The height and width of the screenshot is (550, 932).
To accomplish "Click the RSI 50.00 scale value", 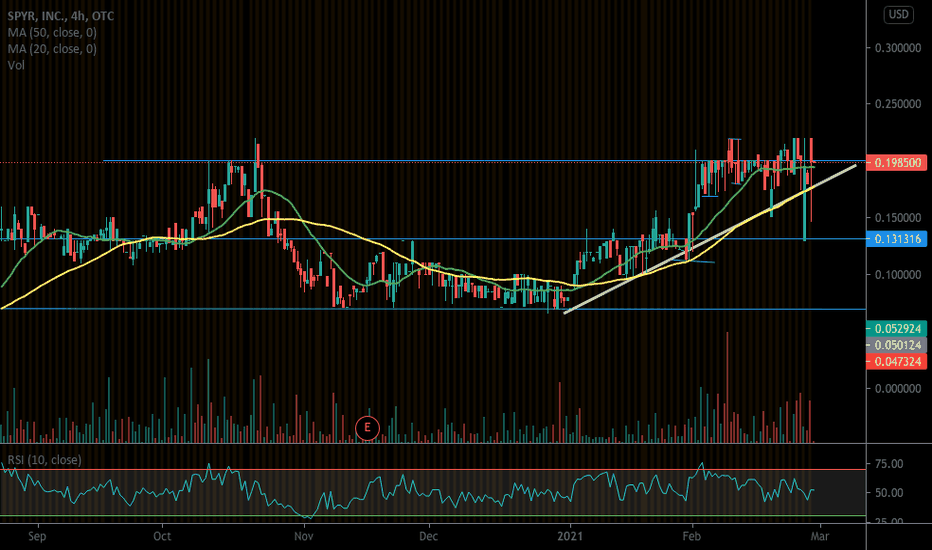I will tap(889, 493).
